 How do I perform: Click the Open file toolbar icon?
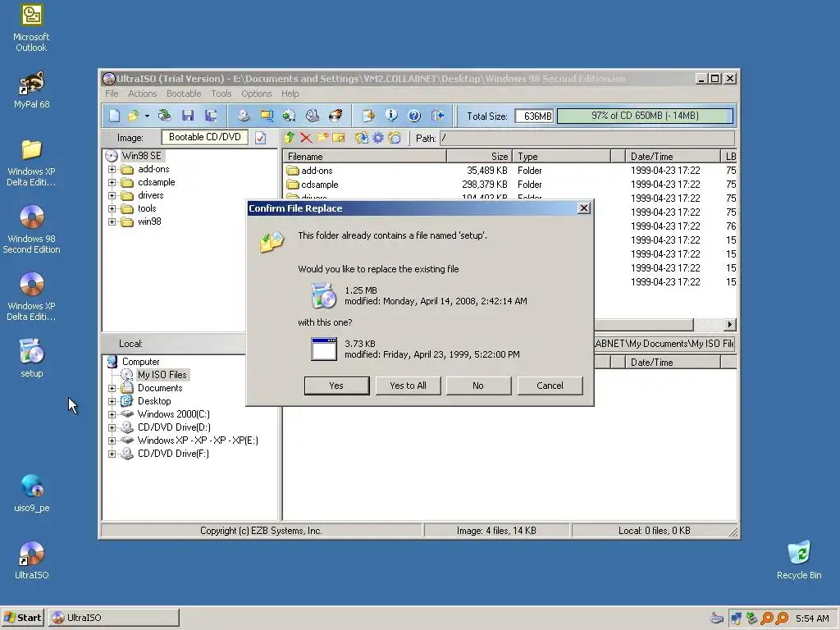pyautogui.click(x=133, y=116)
